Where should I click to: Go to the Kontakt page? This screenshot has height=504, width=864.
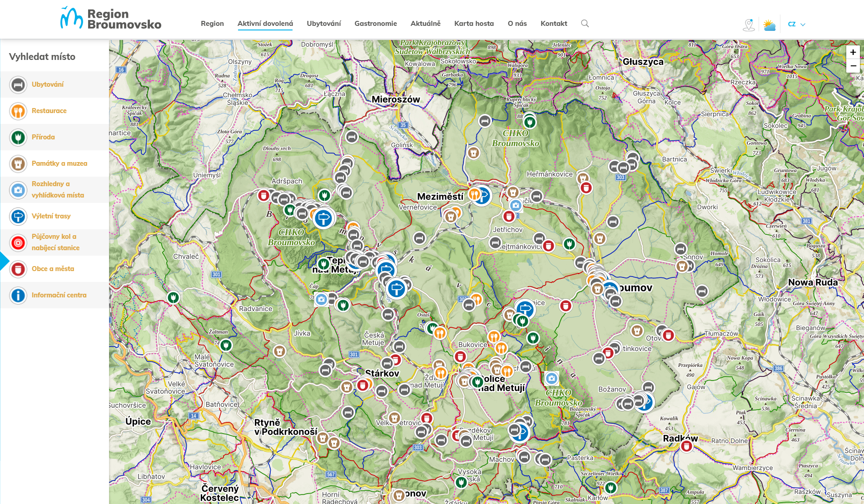point(553,24)
